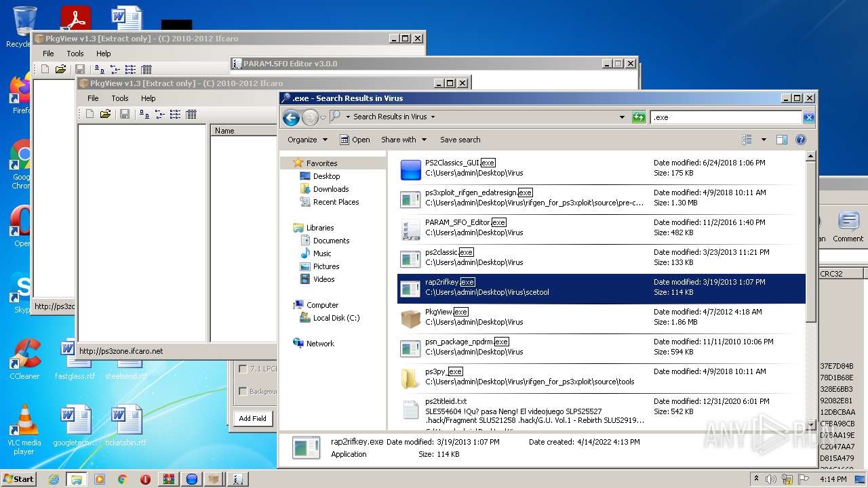
Task: Click the Start button
Action: (x=18, y=479)
